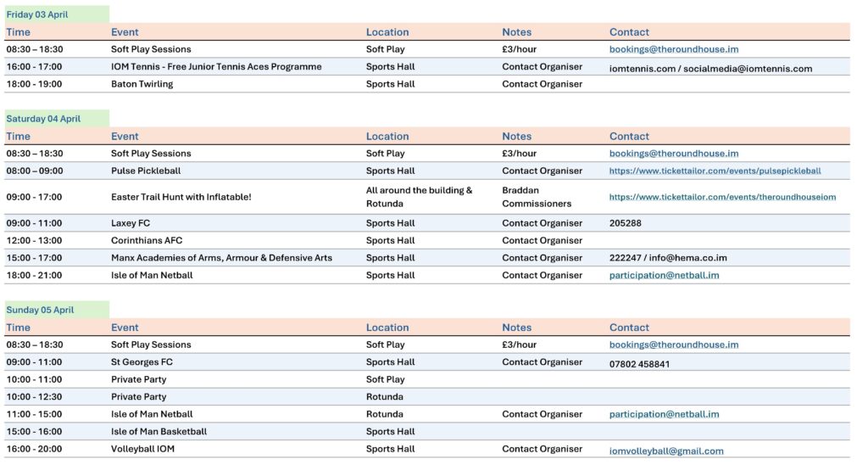
Task: Click the Isle of Man Basketball event
Action: pos(159,431)
